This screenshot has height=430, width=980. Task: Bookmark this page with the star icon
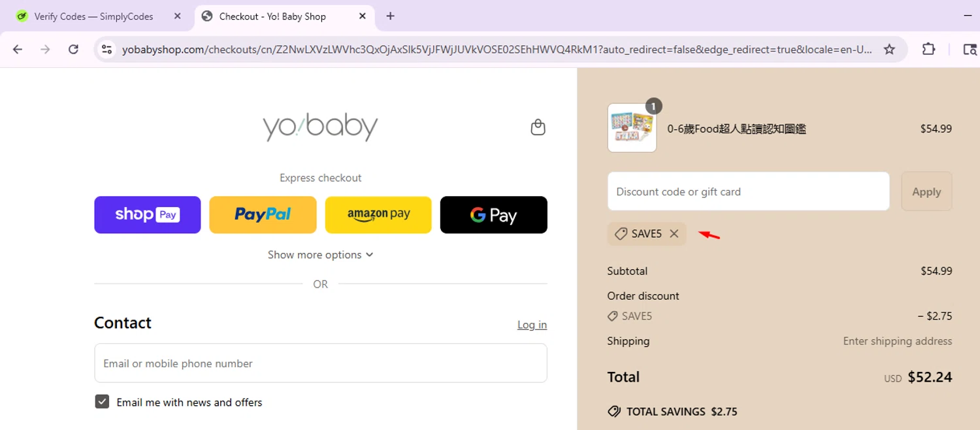coord(889,49)
